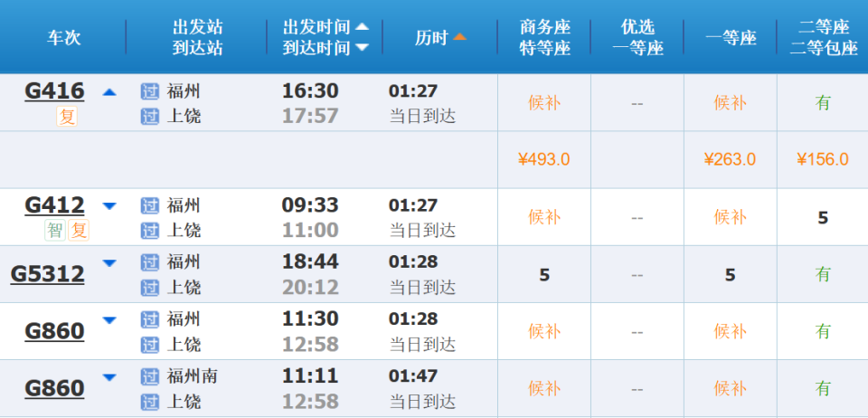This screenshot has width=868, height=418.
Task: Click the 过 icon beside 上饶 in G5312 row
Action: click(x=149, y=288)
